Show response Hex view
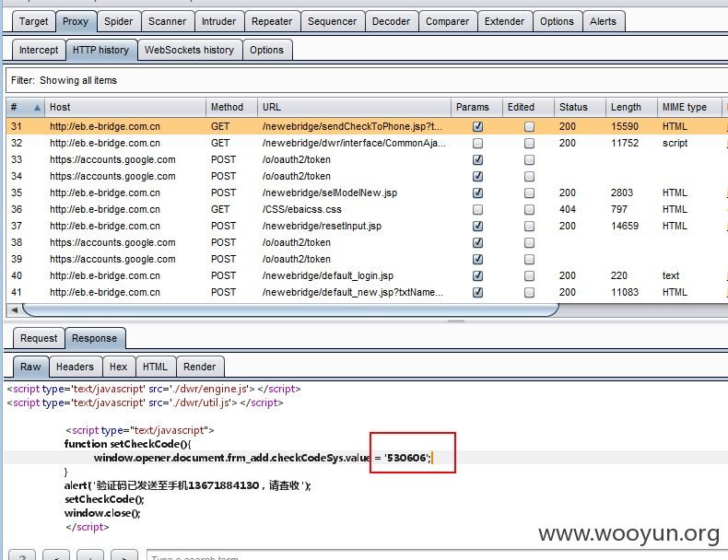This screenshot has width=728, height=560. [x=118, y=367]
